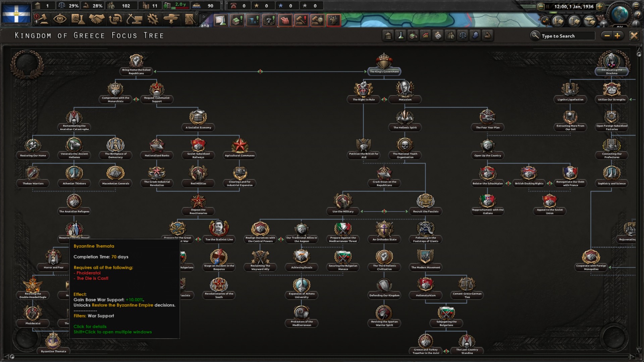Open the Intelligence agency eye icon

point(60,19)
